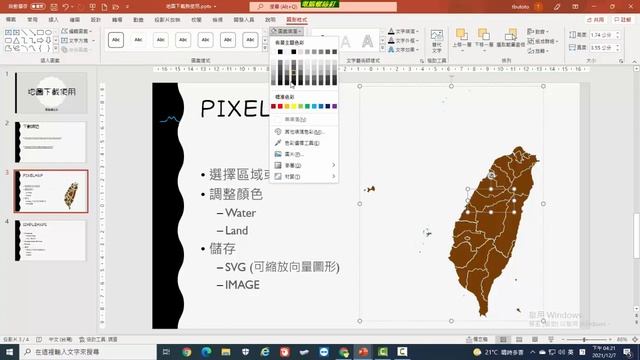The image size is (640, 360).
Task: Switch to Reading view icon in status bar
Action: (x=535, y=339)
